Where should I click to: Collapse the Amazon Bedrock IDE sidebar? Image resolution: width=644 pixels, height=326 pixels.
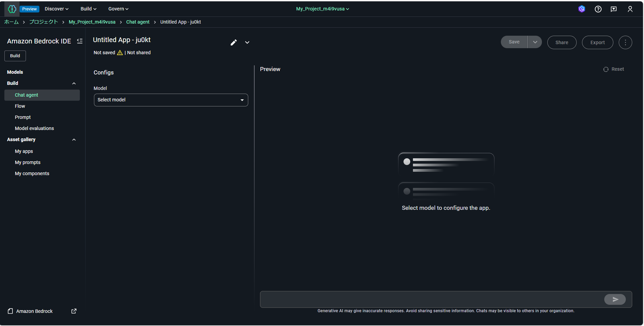click(x=80, y=41)
